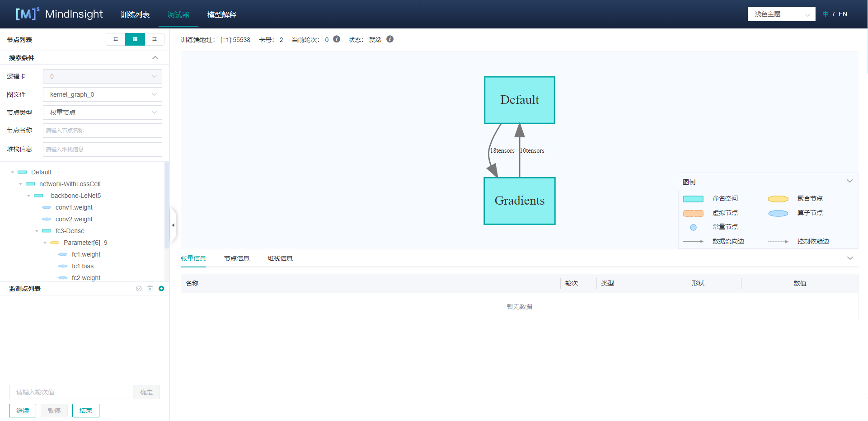Click the delete watchpoint trash icon

click(x=150, y=289)
